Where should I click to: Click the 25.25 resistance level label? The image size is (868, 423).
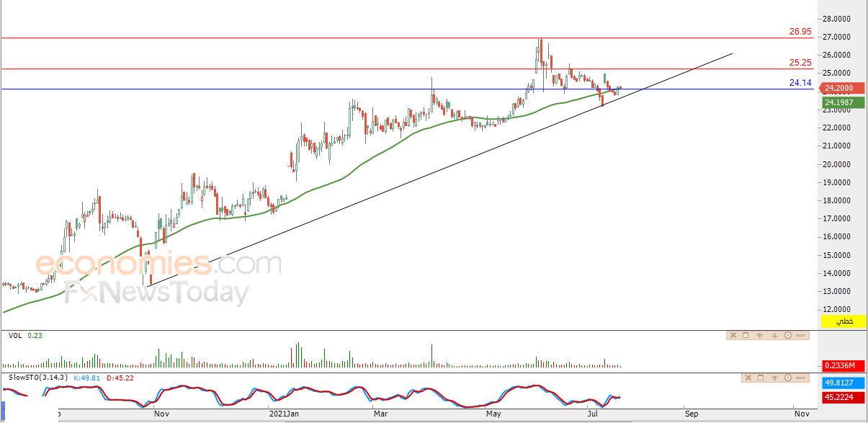coord(800,63)
